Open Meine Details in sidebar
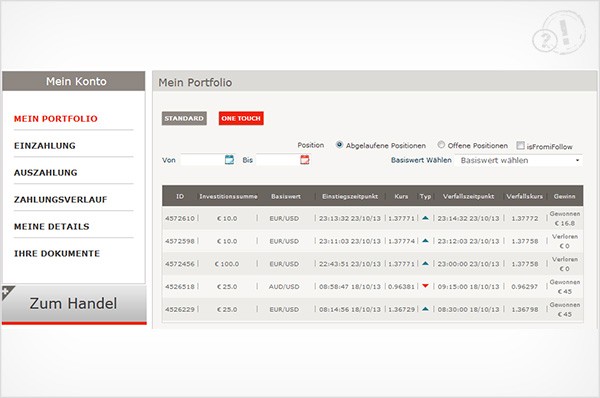 click(52, 227)
